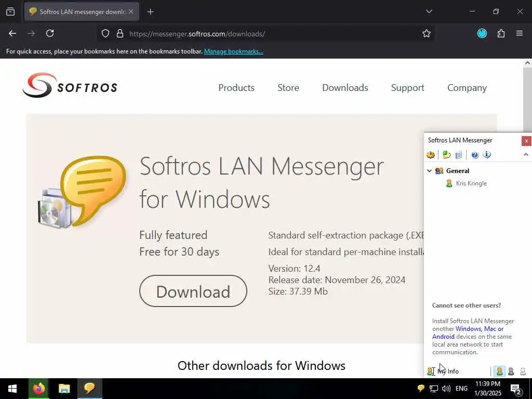Image resolution: width=532 pixels, height=399 pixels.
Task: Click Softros Messenger taskbar icon
Action: click(89, 389)
